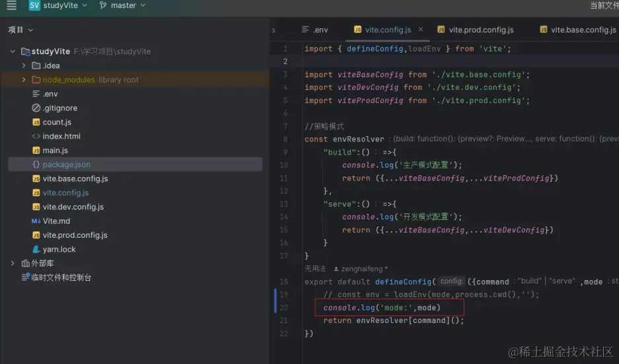Image resolution: width=619 pixels, height=364 pixels.
Task: Click the vite.base.config.js tab JS icon
Action: [544, 30]
